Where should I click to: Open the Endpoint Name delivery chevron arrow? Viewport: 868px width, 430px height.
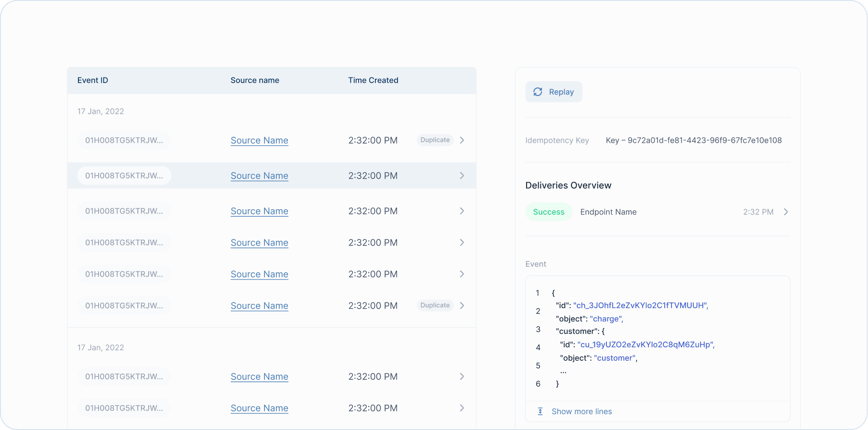pos(786,212)
